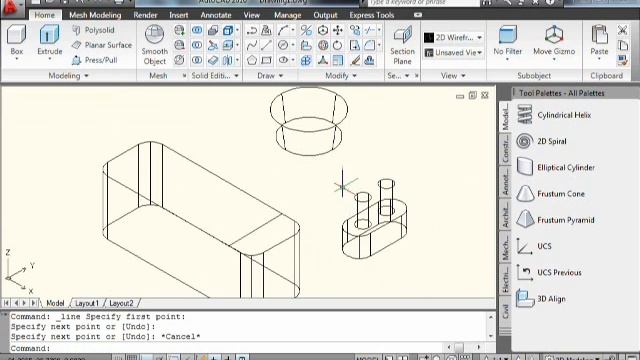The height and width of the screenshot is (360, 640).
Task: Open the Manage ribbon tab
Action: tap(287, 15)
